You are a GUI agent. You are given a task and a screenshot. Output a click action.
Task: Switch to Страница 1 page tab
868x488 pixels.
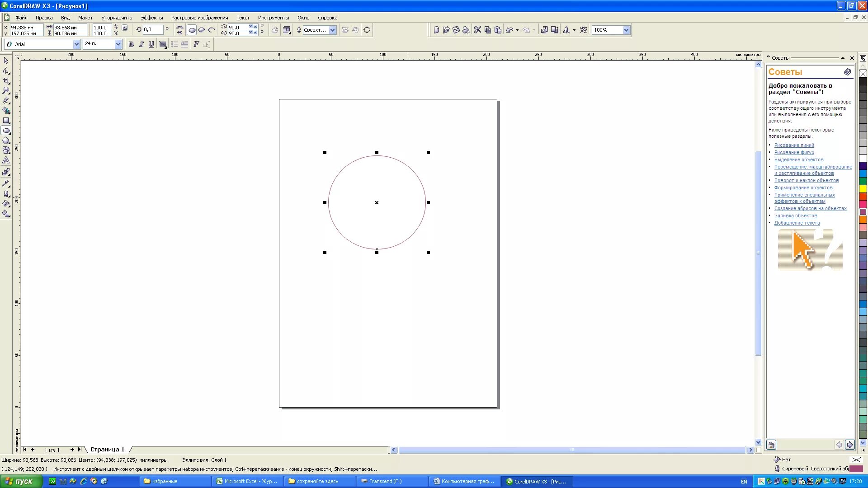click(x=107, y=450)
